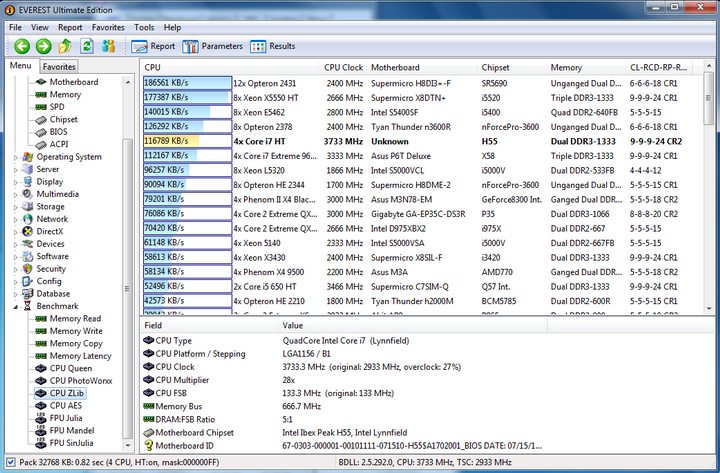720x473 pixels.
Task: Switch to the Favorites tab
Action: click(59, 67)
